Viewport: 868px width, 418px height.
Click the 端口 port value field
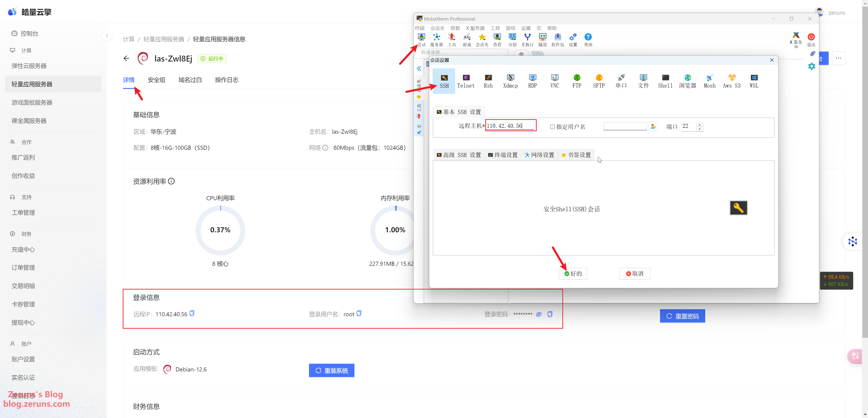point(689,126)
